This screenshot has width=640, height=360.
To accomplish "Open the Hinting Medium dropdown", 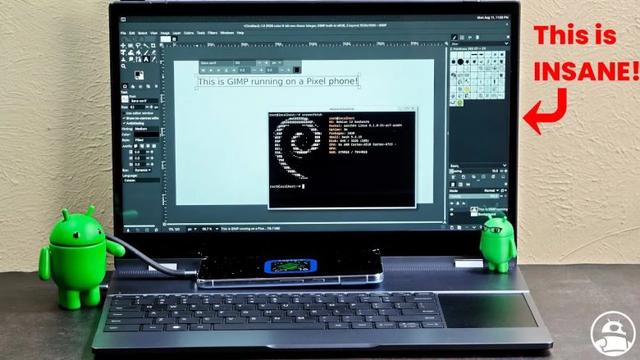I will [x=147, y=129].
